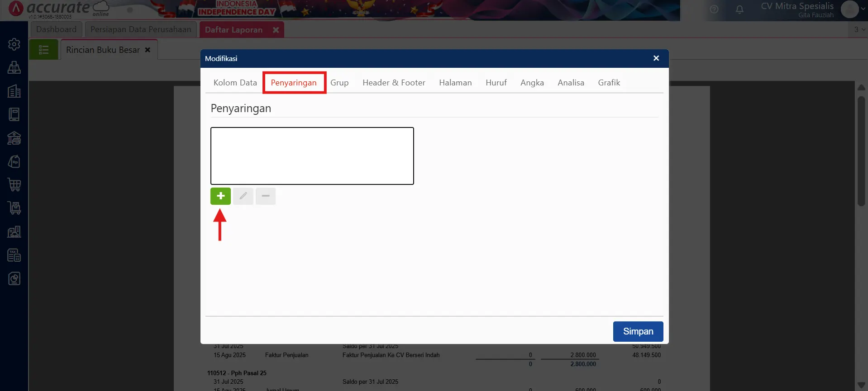
Task: Click the green plus add filter button
Action: coord(220,196)
